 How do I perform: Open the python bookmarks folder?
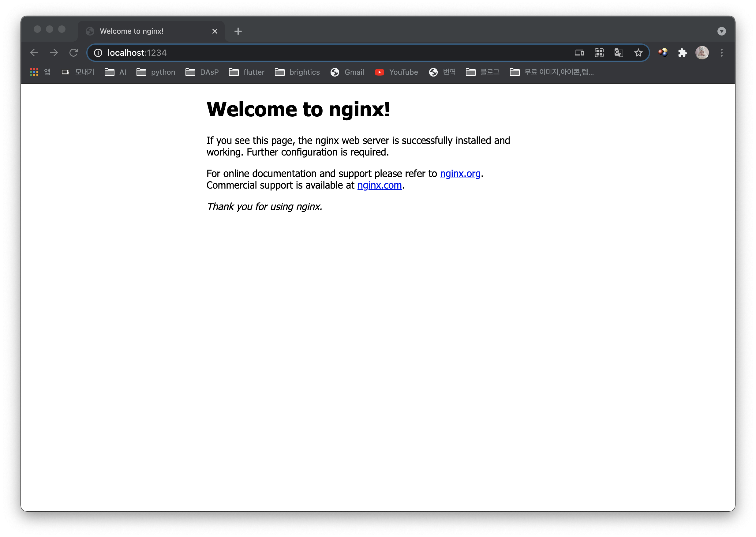coord(156,72)
